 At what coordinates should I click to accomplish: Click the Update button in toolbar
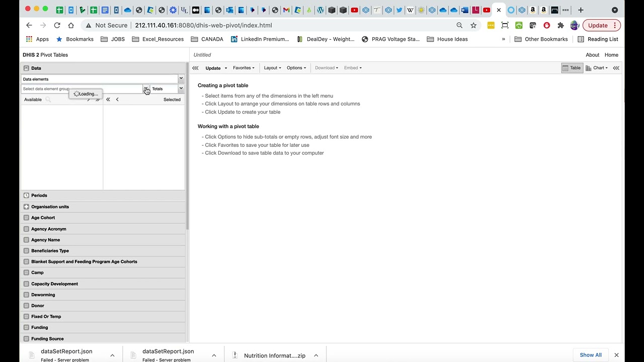(x=213, y=68)
